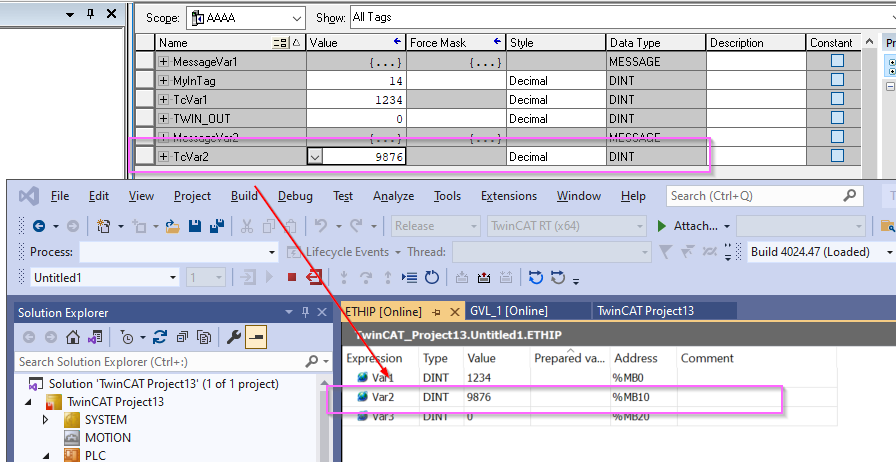Toggle Constant checkbox for MyInTag

coord(837,79)
